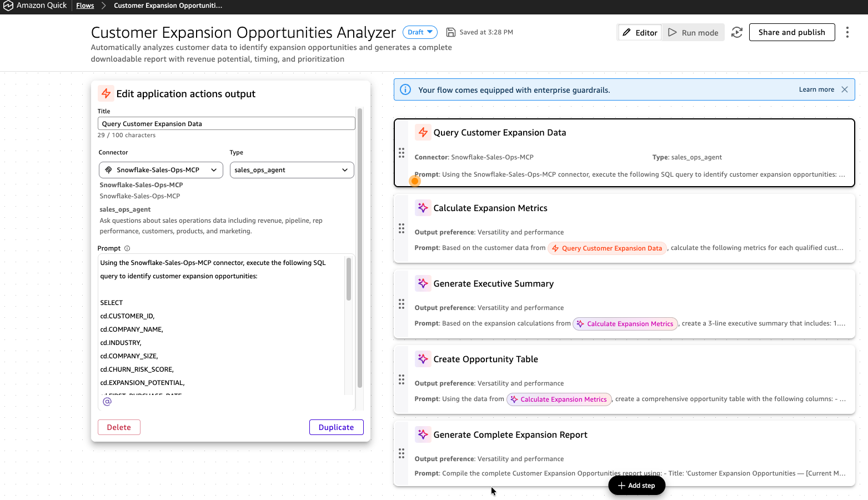Click the Generate Complete Expansion Report sparkle icon

pyautogui.click(x=423, y=434)
